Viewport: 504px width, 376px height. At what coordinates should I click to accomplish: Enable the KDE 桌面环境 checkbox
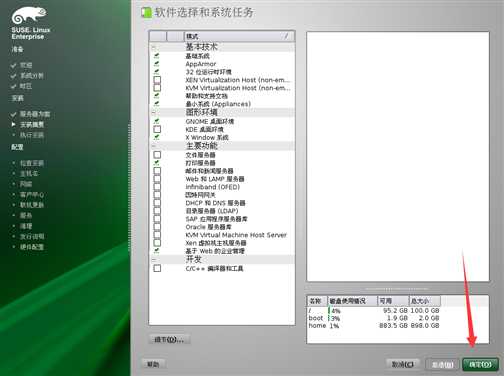[157, 129]
